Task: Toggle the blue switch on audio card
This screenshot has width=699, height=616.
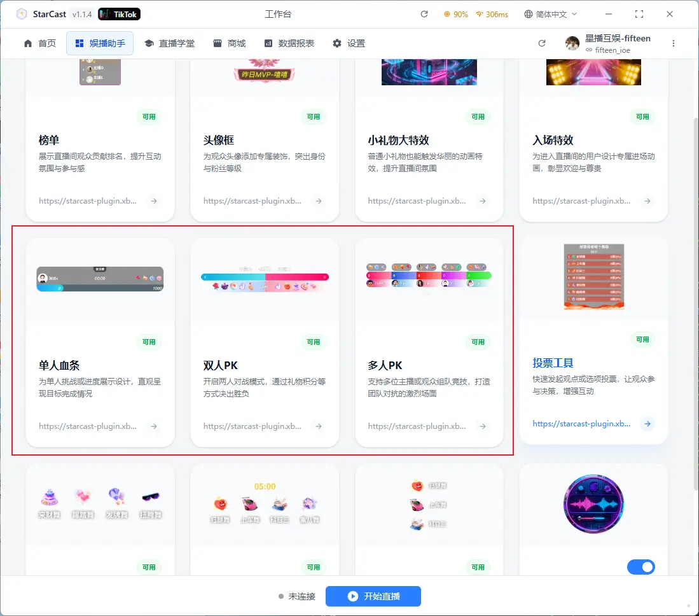Action: tap(640, 567)
